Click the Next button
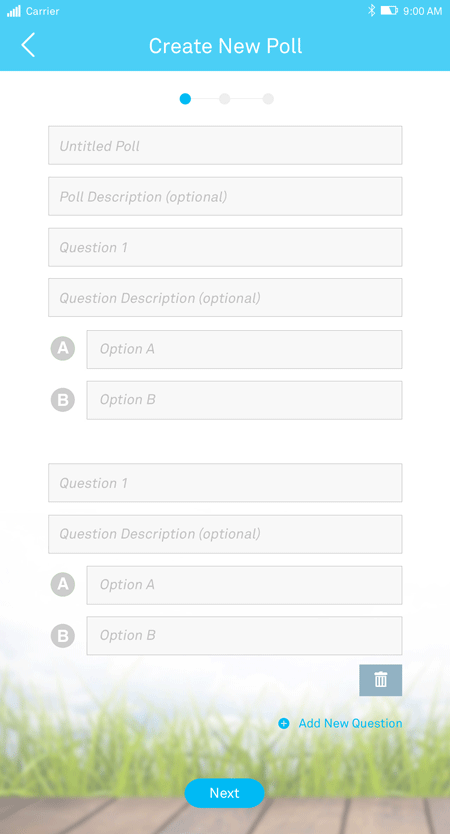This screenshot has height=834, width=450. [224, 793]
